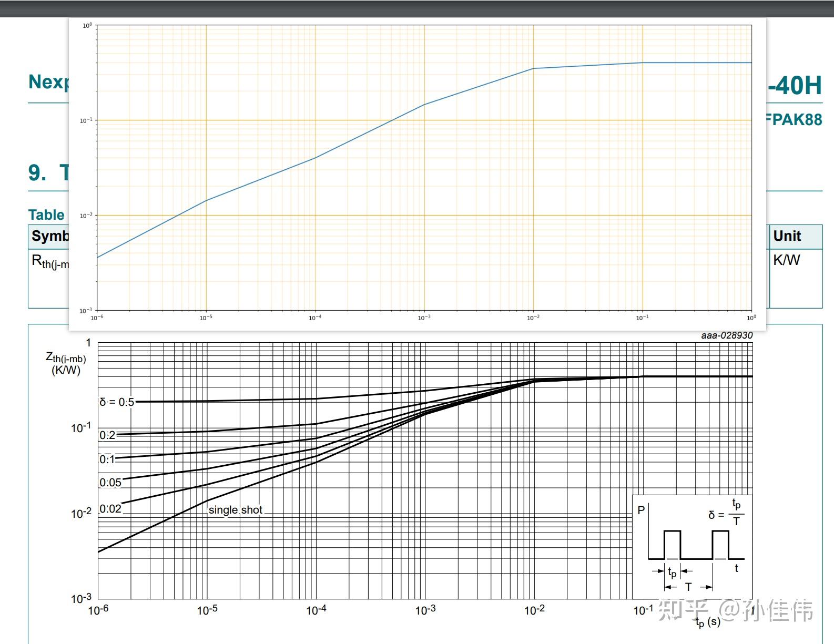Click the "Zth(j-mb)" y-axis label
This screenshot has height=644, width=834.
66,357
